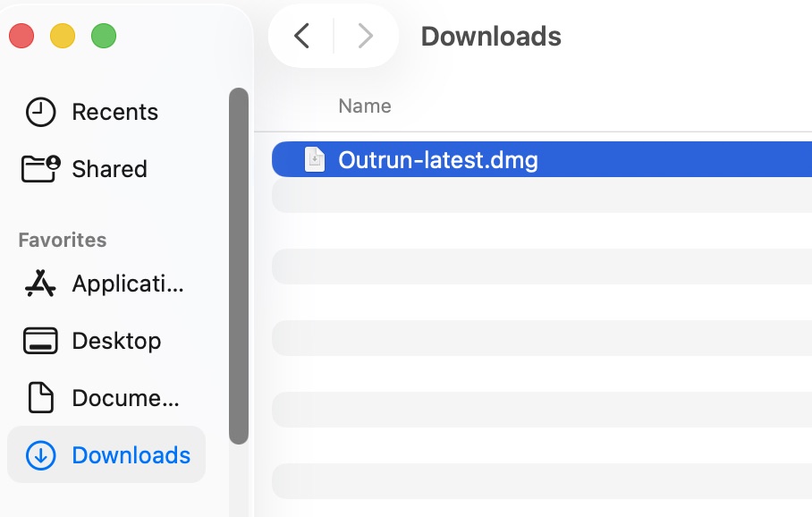Open Recents in the sidebar
This screenshot has width=812, height=517.
pos(115,112)
